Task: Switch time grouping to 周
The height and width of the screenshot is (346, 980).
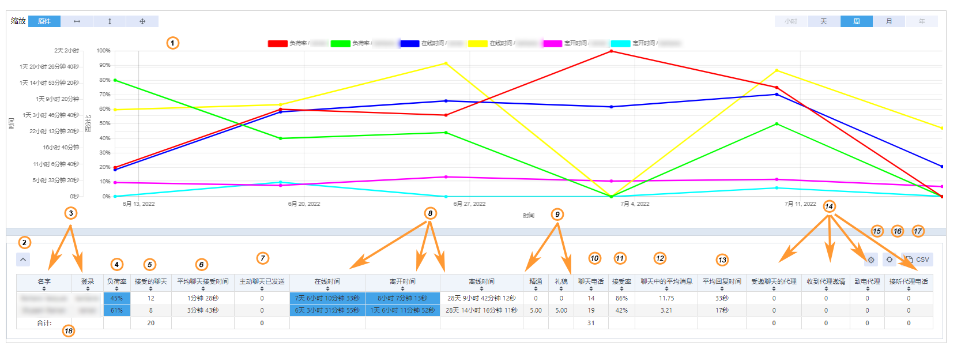Action: [x=857, y=21]
